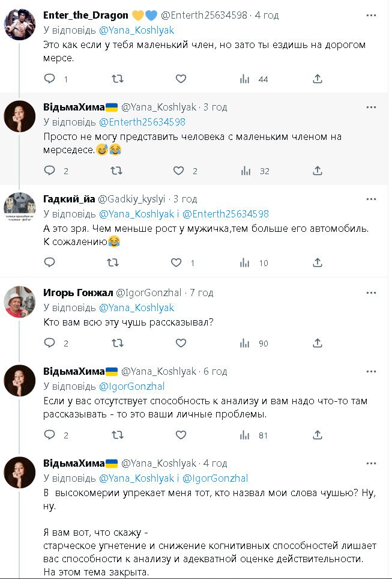Open the 3 год timestamp on Гадкий_йа's tweet

(185, 199)
